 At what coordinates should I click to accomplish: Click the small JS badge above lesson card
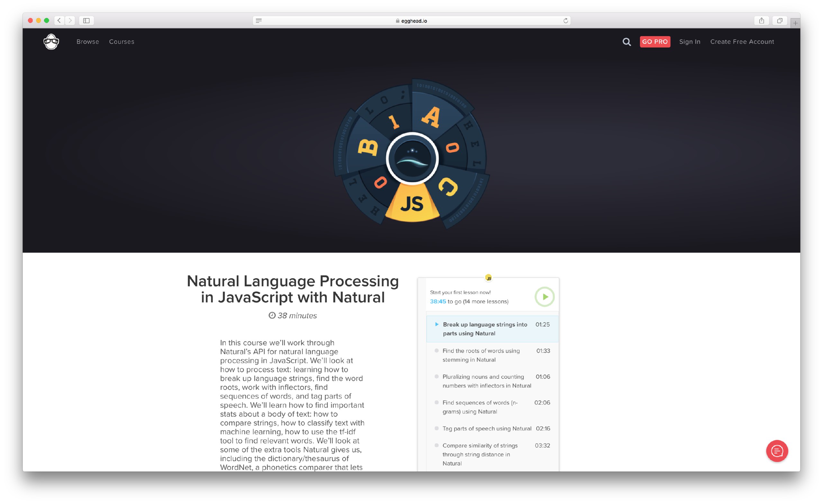point(488,278)
